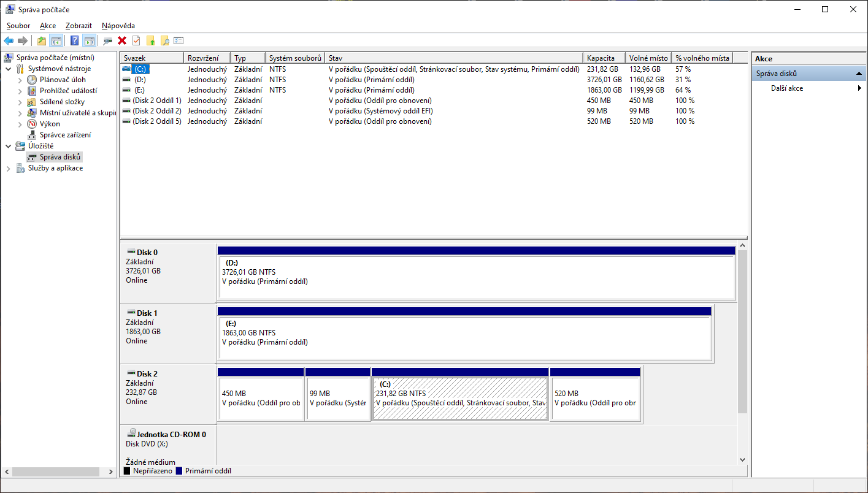The height and width of the screenshot is (493, 868).
Task: Expand the Sdílené složky node
Action: [20, 102]
